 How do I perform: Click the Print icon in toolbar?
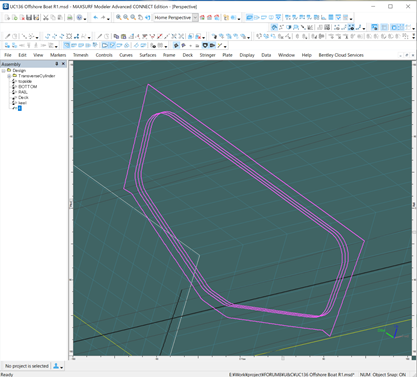tap(70, 18)
